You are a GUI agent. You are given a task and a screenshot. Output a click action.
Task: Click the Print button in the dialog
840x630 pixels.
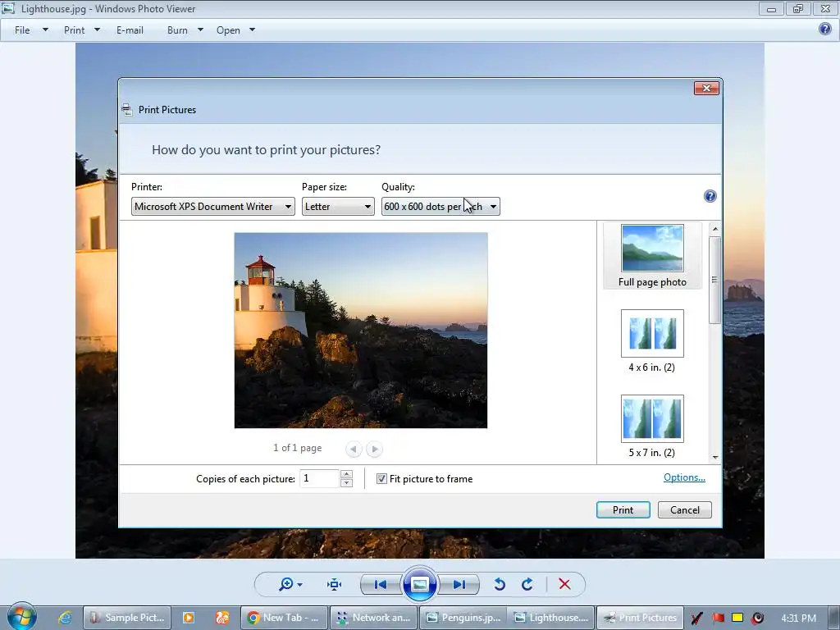(x=623, y=510)
